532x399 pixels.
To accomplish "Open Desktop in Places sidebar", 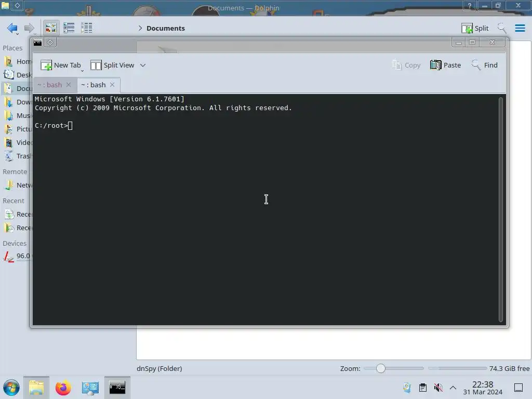I will click(18, 75).
